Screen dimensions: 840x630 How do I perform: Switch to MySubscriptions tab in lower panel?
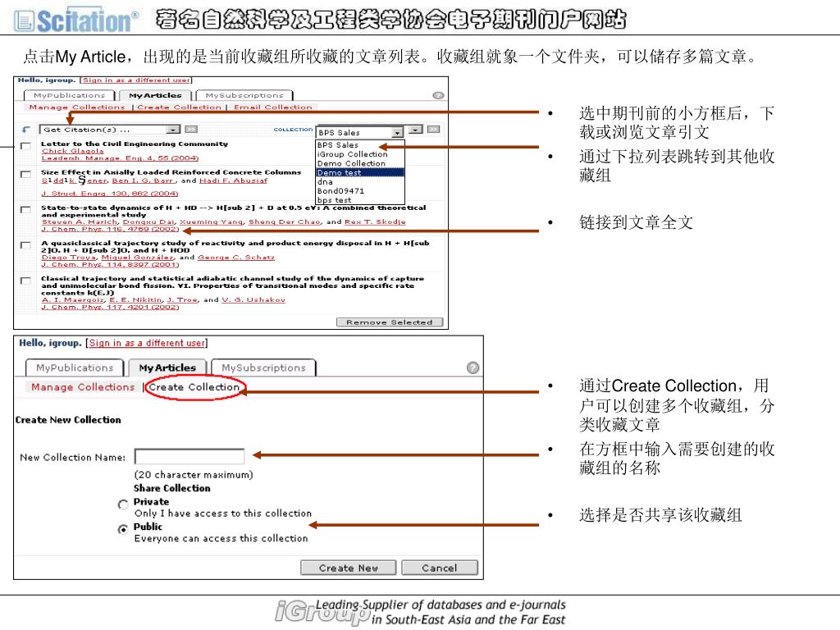click(x=263, y=367)
